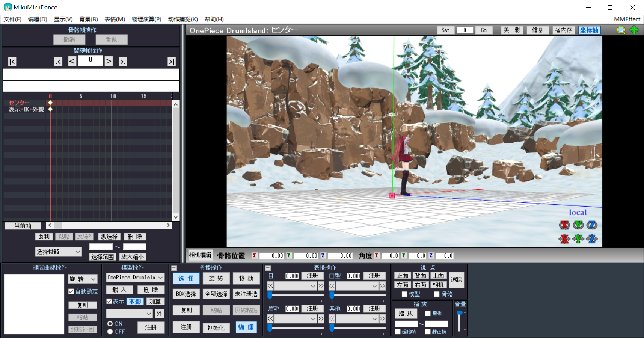Click eyebrow morph previous arrow
This screenshot has width=644, height=338.
pyautogui.click(x=270, y=319)
